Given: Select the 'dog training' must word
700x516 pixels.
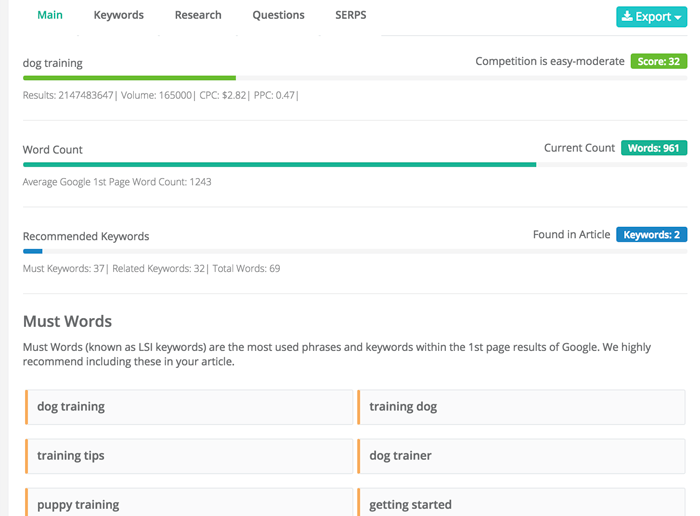Looking at the screenshot, I should [x=189, y=407].
